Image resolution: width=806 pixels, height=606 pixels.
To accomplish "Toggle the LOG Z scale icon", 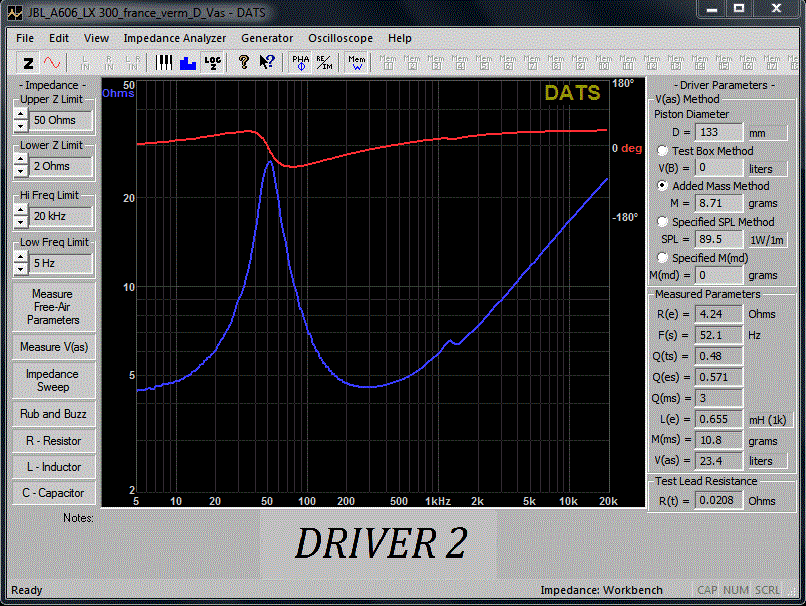I will pyautogui.click(x=212, y=63).
